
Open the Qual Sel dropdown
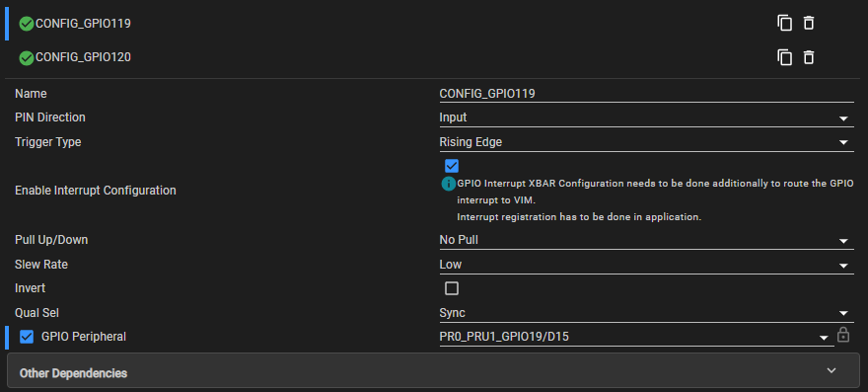(x=646, y=313)
